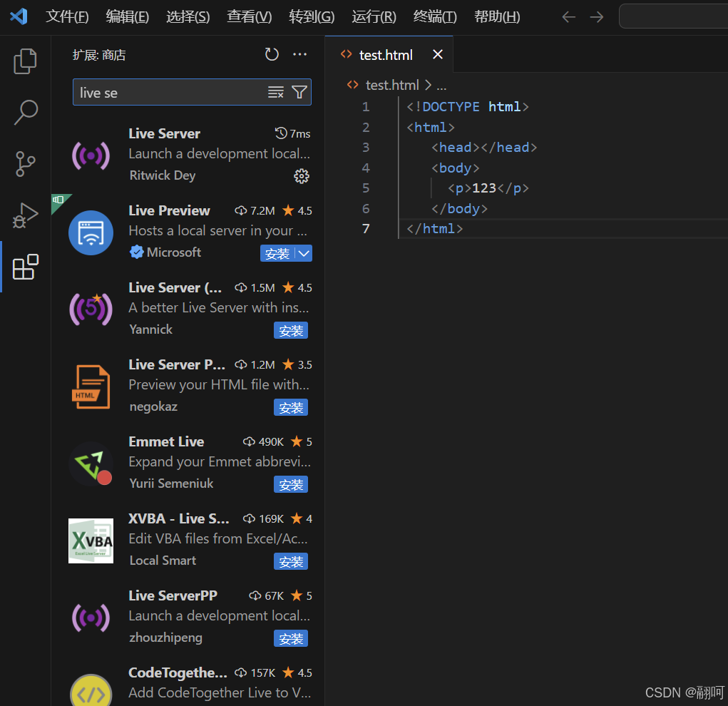Click the Live Server activation time icon
The height and width of the screenshot is (706, 728).
(x=280, y=133)
